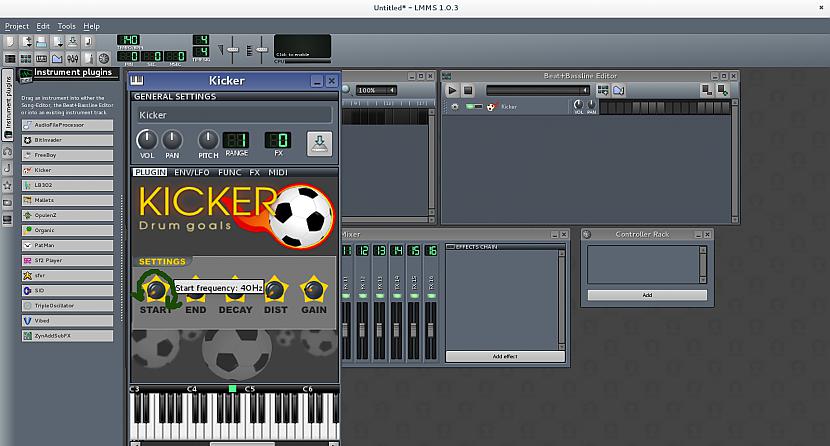Create a new project from the toolbar
This screenshot has width=830, height=446.
pyautogui.click(x=10, y=42)
